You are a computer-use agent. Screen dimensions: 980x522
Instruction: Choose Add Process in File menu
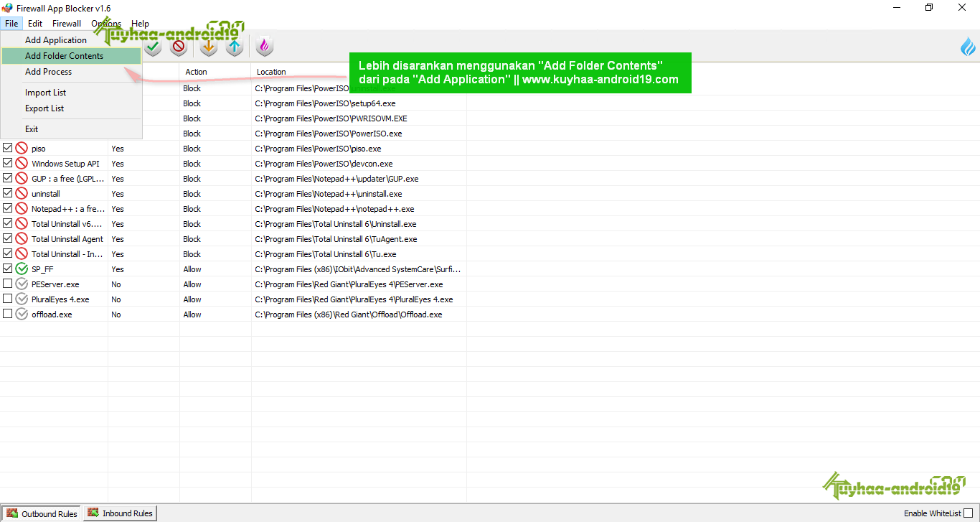pyautogui.click(x=71, y=72)
